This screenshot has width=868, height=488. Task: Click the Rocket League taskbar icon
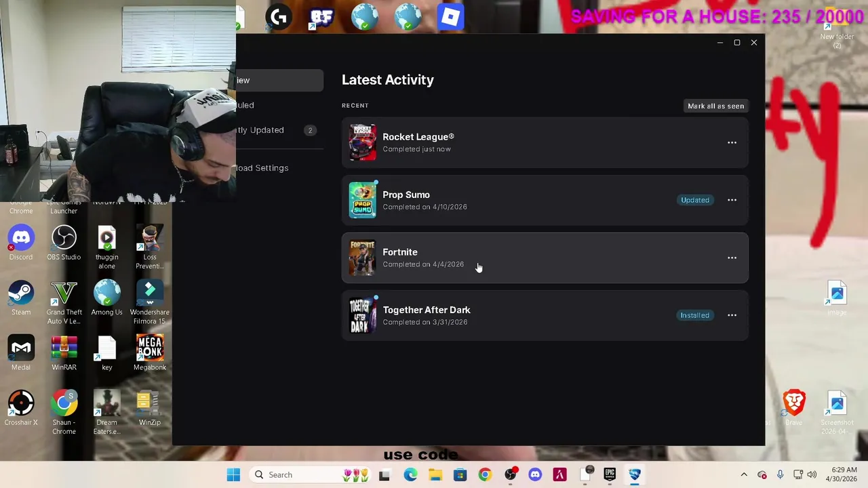(635, 474)
